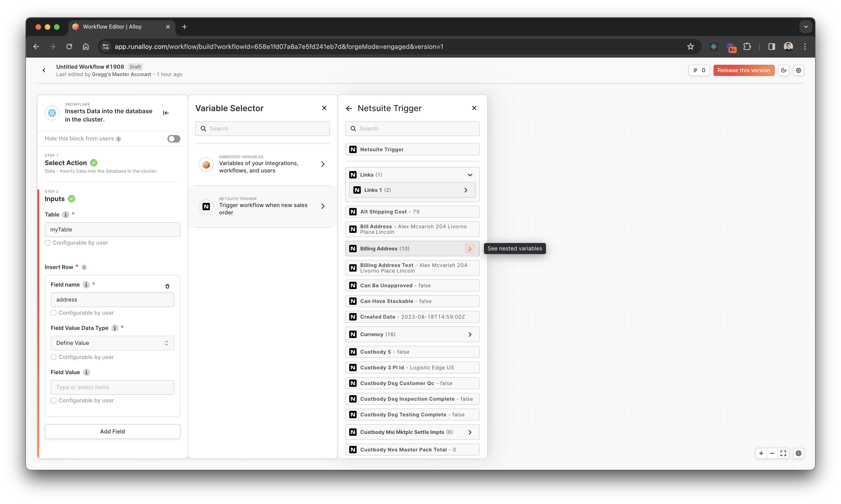Collapse the Links (1) group

pyautogui.click(x=470, y=175)
